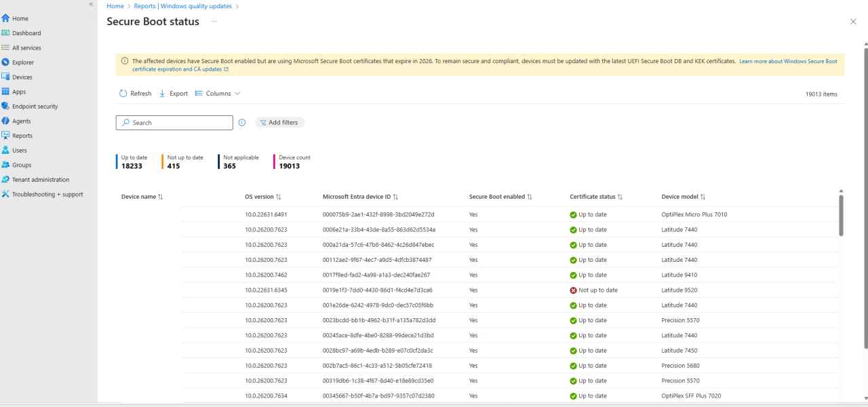Open Endpoint security in the sidebar
Viewport: 868px width, 407px height.
[35, 106]
